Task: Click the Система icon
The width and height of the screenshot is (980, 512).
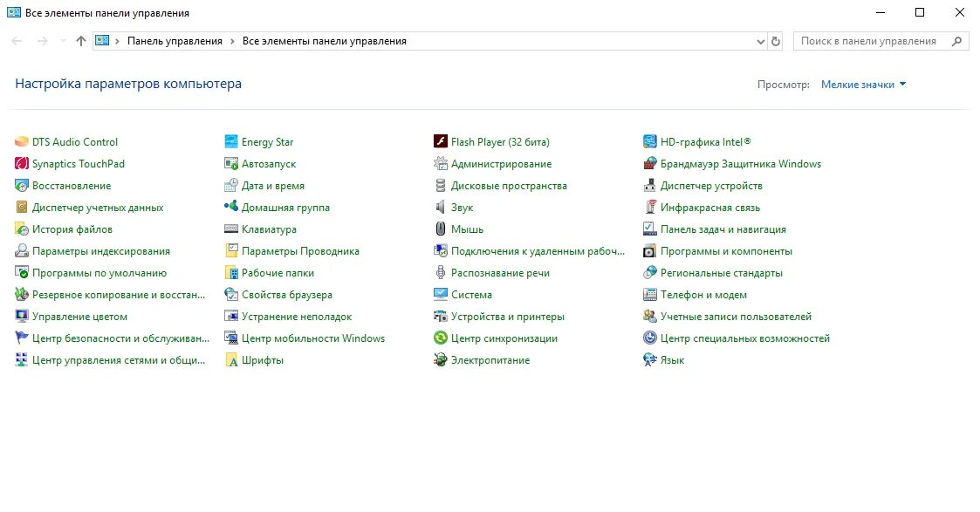Action: (441, 294)
